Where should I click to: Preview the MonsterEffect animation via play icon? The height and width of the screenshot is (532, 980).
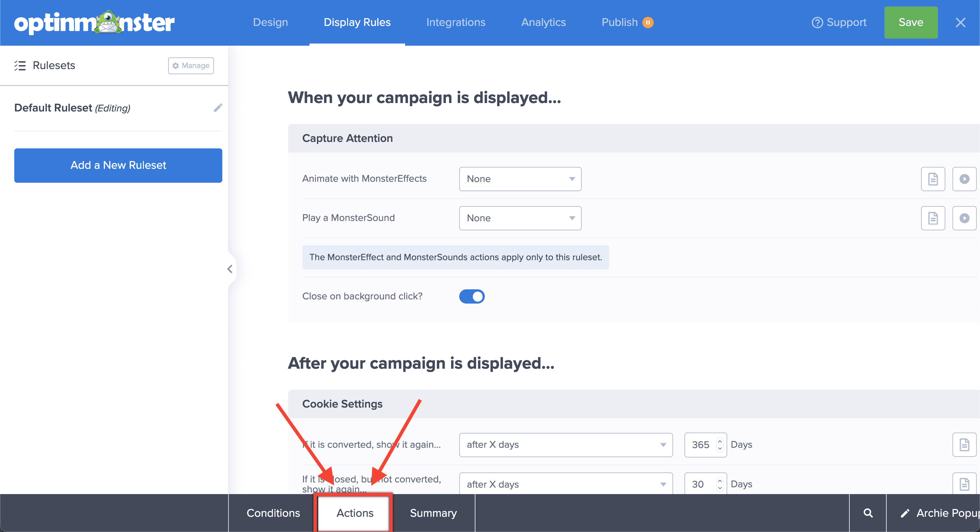tap(964, 179)
